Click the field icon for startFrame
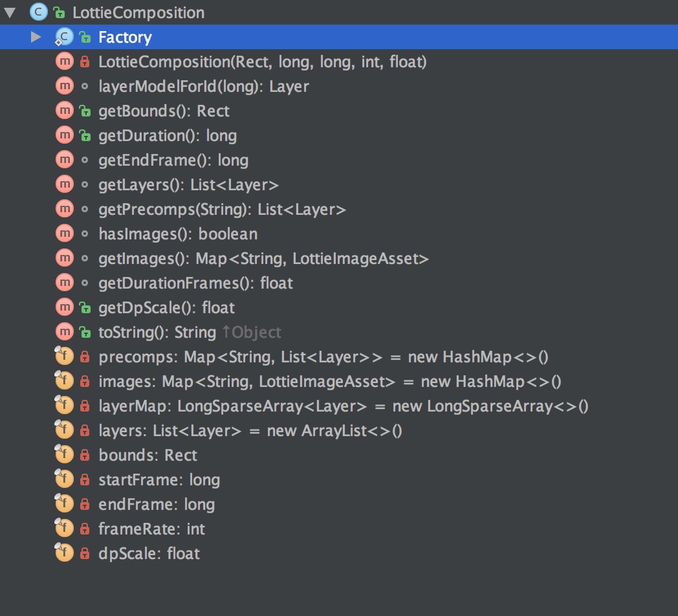 (64, 479)
